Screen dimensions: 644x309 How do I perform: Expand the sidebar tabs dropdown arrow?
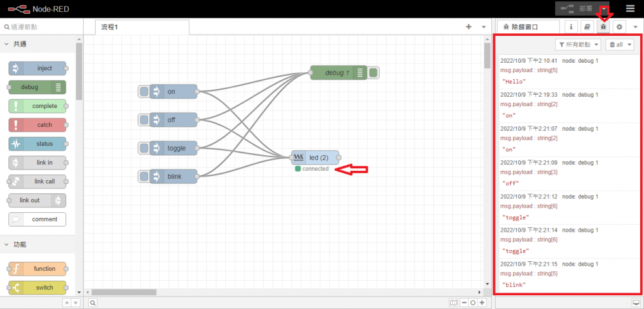(635, 27)
